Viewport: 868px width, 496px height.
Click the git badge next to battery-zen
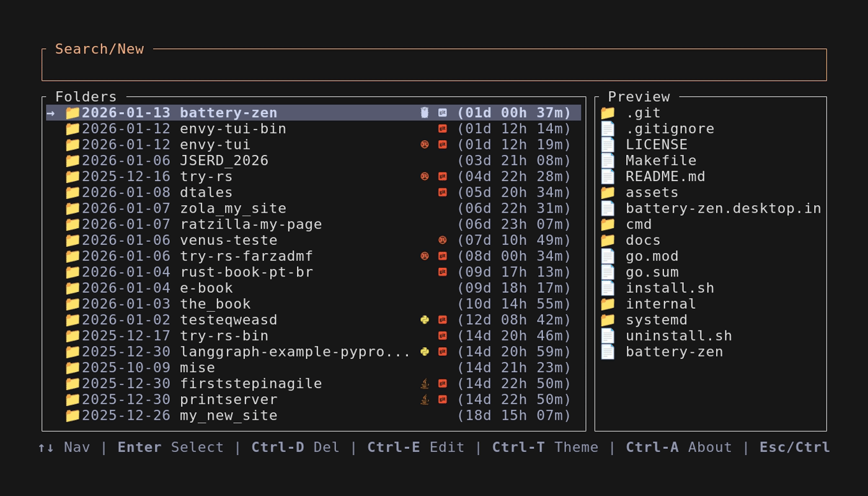click(x=442, y=112)
